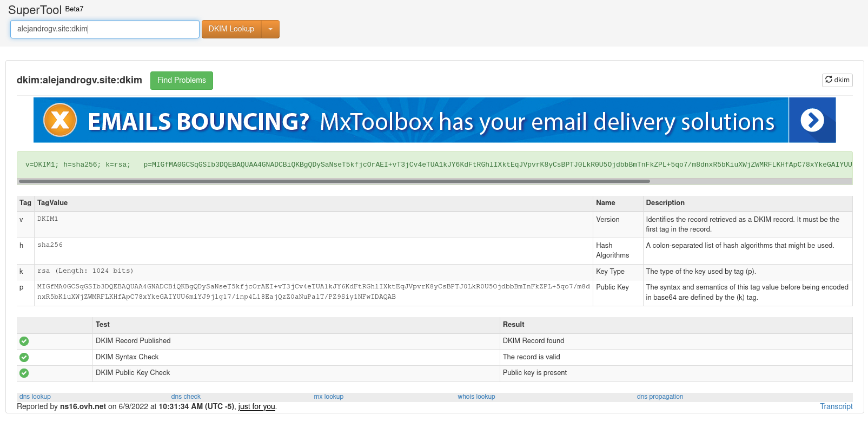
Task: Click the horizontal scrollbar under DKIM record
Action: pos(334,181)
